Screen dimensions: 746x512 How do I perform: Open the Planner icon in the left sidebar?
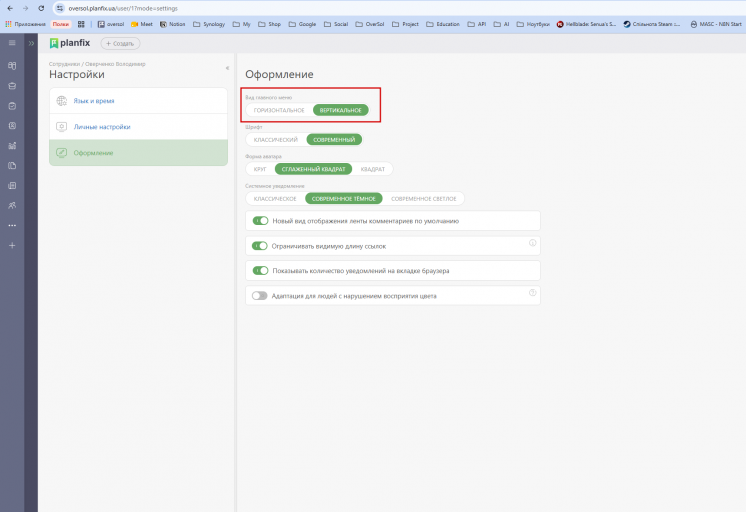(12, 66)
